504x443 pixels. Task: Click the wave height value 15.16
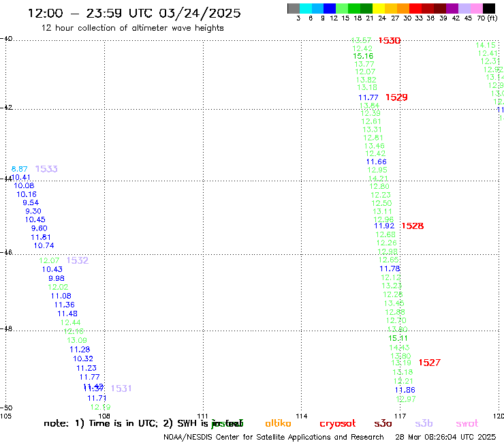[x=363, y=57]
